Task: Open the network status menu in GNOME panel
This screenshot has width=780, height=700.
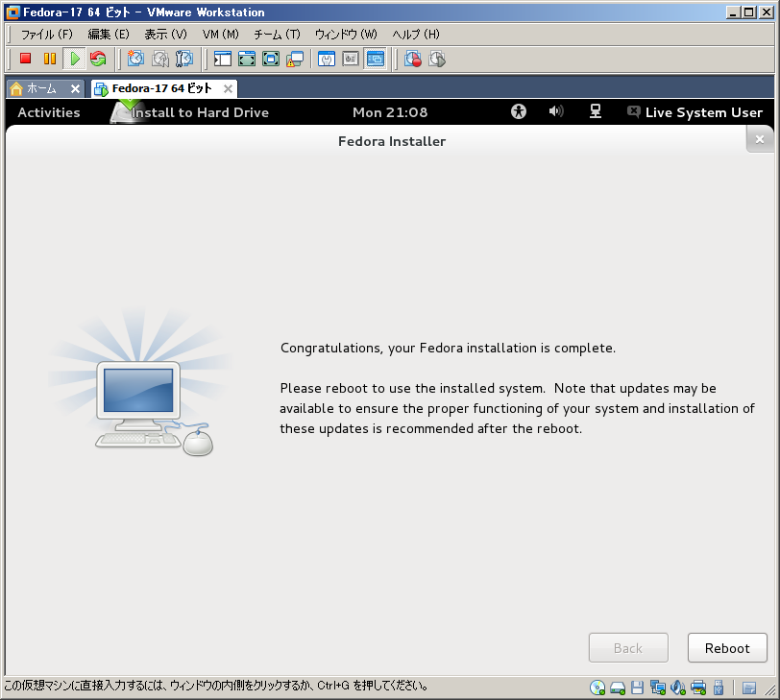Action: [596, 111]
